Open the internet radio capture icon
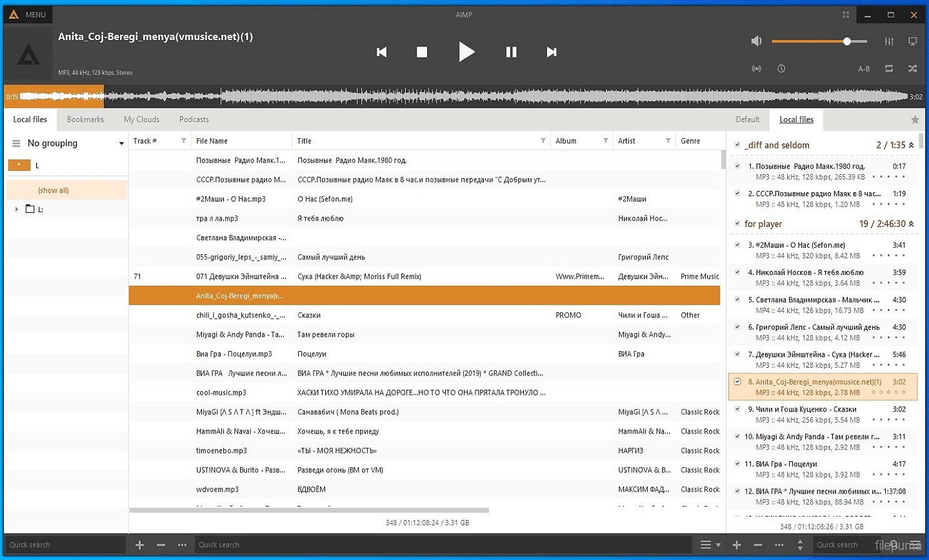The height and width of the screenshot is (560, 929). point(757,68)
